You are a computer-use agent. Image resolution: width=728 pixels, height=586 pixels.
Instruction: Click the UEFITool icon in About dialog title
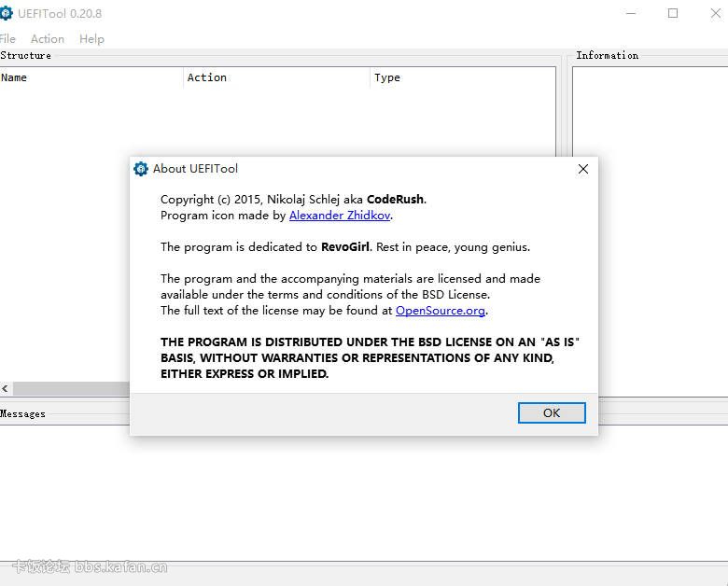tap(141, 169)
